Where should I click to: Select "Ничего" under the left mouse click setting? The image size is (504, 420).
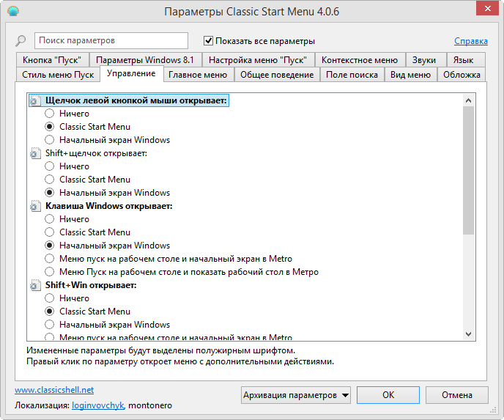[50, 114]
